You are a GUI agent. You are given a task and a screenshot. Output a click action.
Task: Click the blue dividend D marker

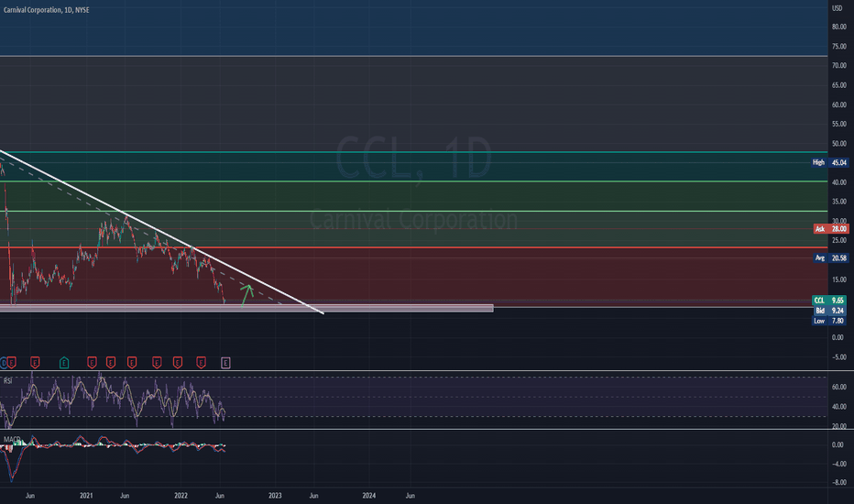(3, 362)
